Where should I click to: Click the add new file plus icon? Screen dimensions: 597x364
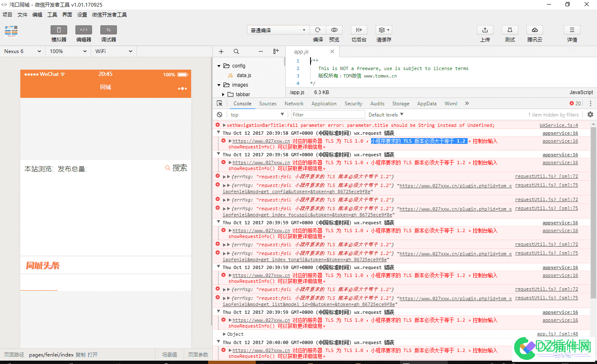tap(221, 51)
